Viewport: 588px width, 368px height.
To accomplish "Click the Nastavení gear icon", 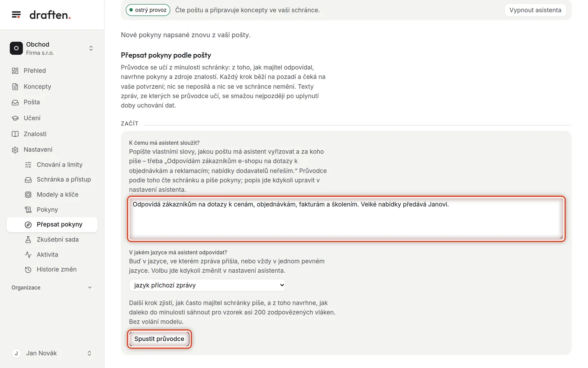I will click(x=15, y=150).
